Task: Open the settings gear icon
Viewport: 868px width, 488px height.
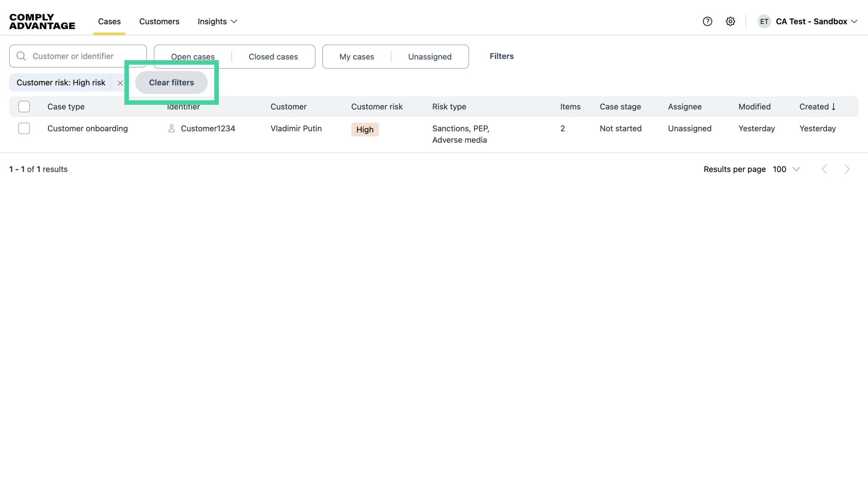Action: 730,21
